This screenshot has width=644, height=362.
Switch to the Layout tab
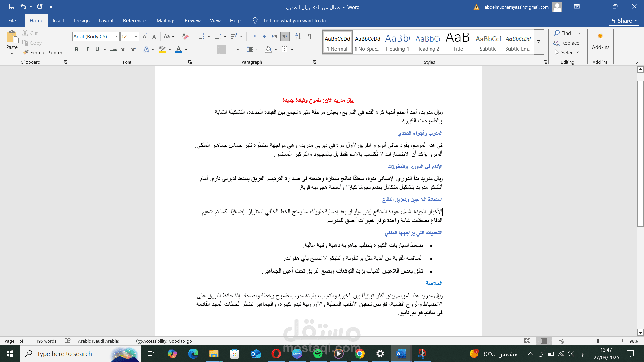click(x=106, y=21)
